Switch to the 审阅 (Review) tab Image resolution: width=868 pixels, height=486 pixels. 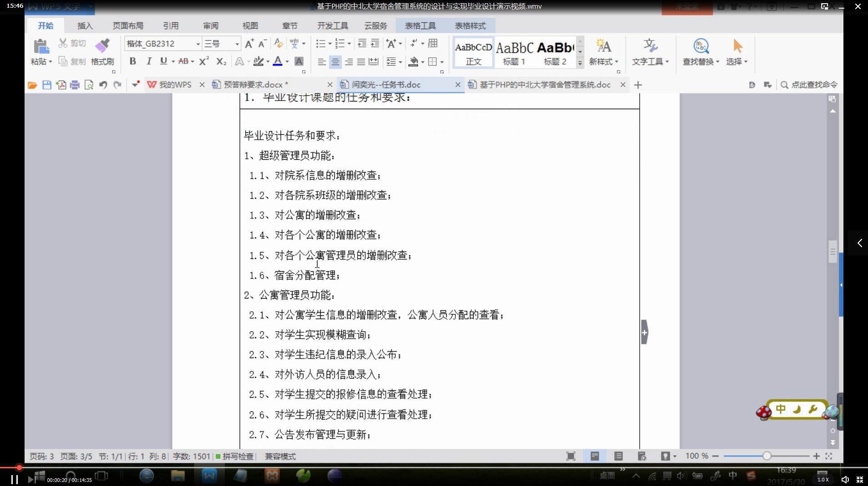coord(211,25)
